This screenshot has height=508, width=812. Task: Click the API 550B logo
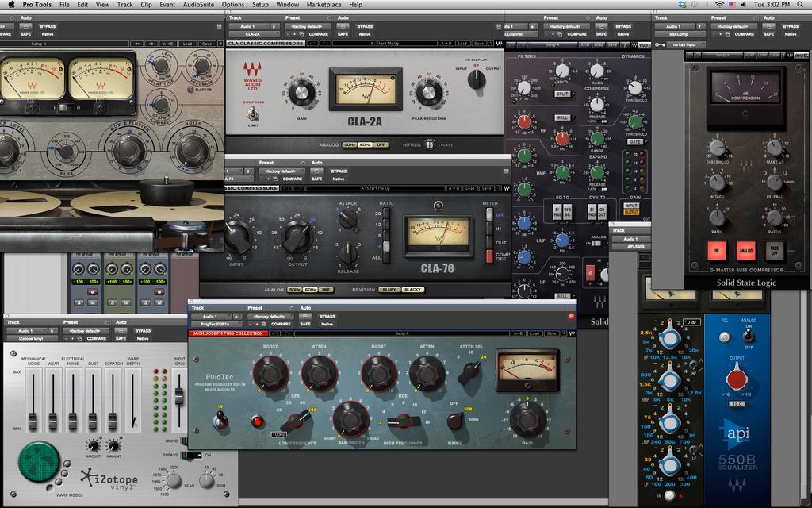tap(737, 433)
